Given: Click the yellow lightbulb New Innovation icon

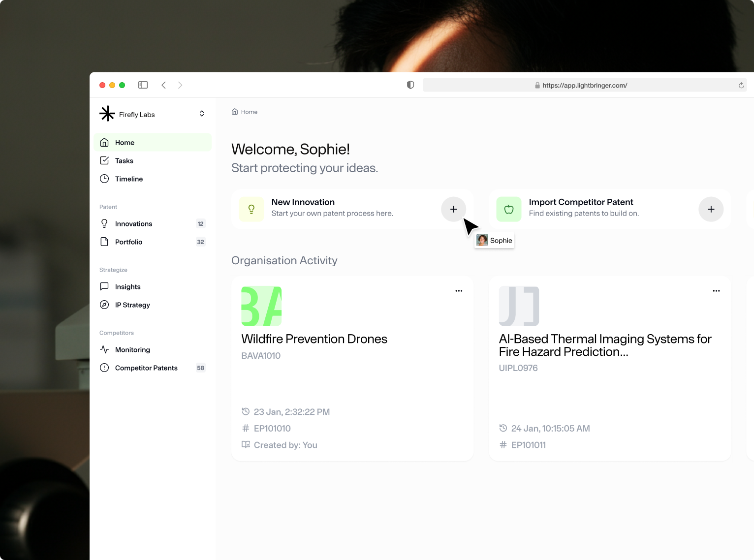Looking at the screenshot, I should tap(251, 209).
